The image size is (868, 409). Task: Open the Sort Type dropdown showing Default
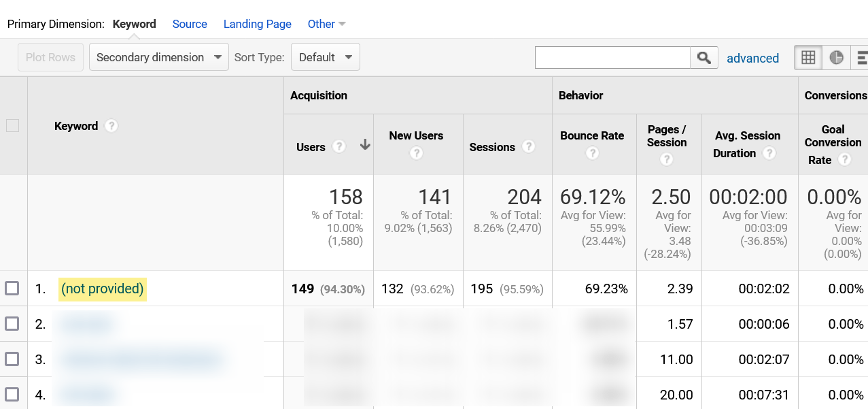325,57
